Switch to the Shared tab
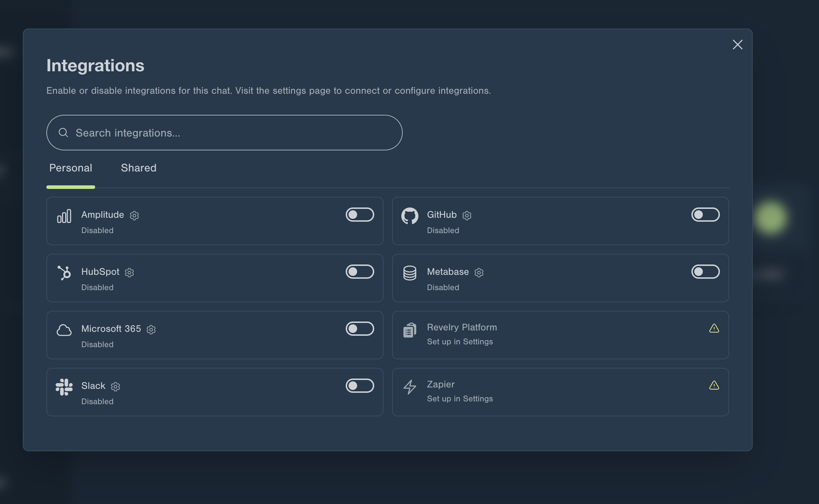Image resolution: width=819 pixels, height=504 pixels. click(x=138, y=168)
